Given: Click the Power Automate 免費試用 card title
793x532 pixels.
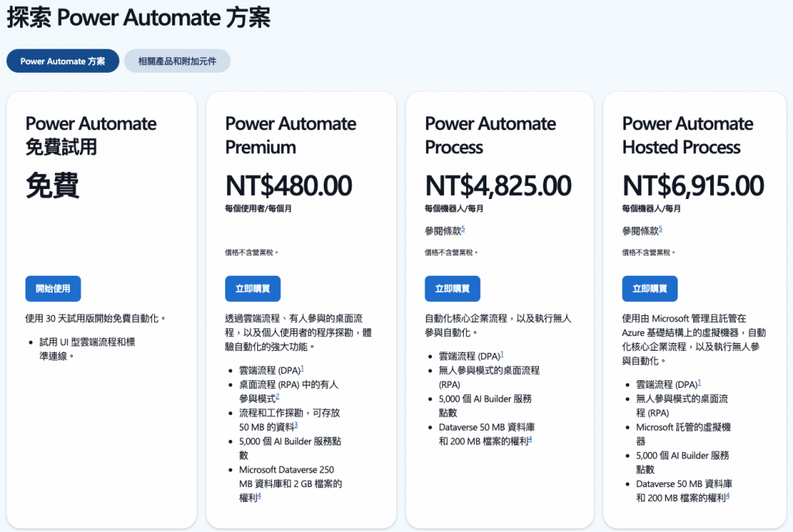Looking at the screenshot, I should tap(91, 135).
